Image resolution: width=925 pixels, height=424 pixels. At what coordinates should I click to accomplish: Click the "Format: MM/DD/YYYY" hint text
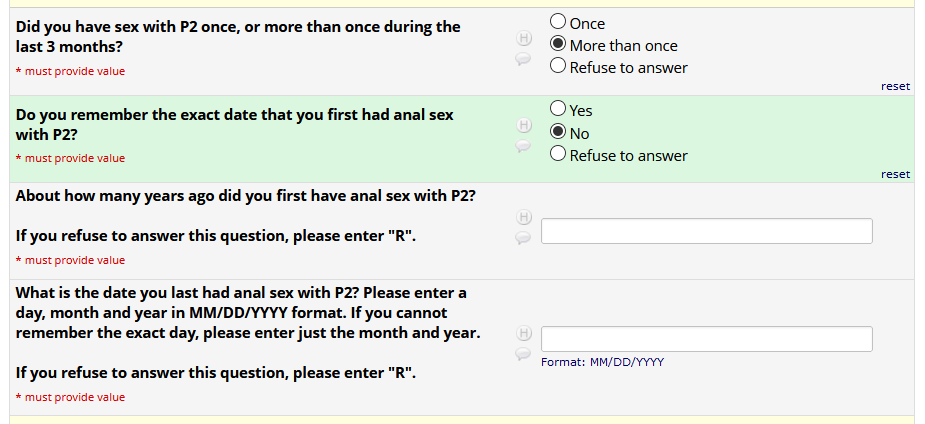pos(602,362)
